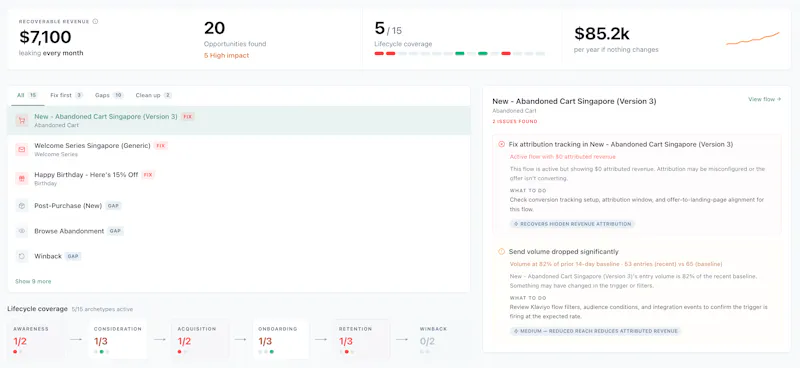The width and height of the screenshot is (800, 368).
Task: Click the GAP badge on the Winback row
Action: (x=73, y=256)
